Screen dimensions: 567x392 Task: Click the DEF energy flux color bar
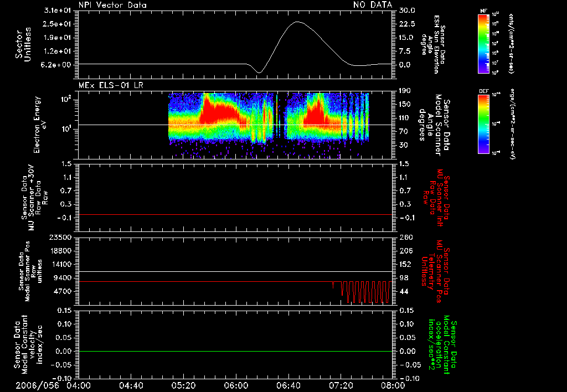tap(483, 124)
